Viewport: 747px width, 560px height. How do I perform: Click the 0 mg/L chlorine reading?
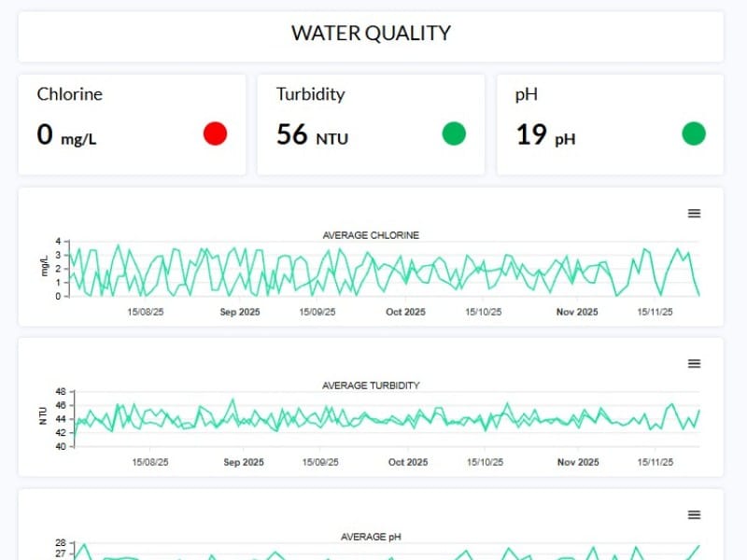pyautogui.click(x=66, y=136)
